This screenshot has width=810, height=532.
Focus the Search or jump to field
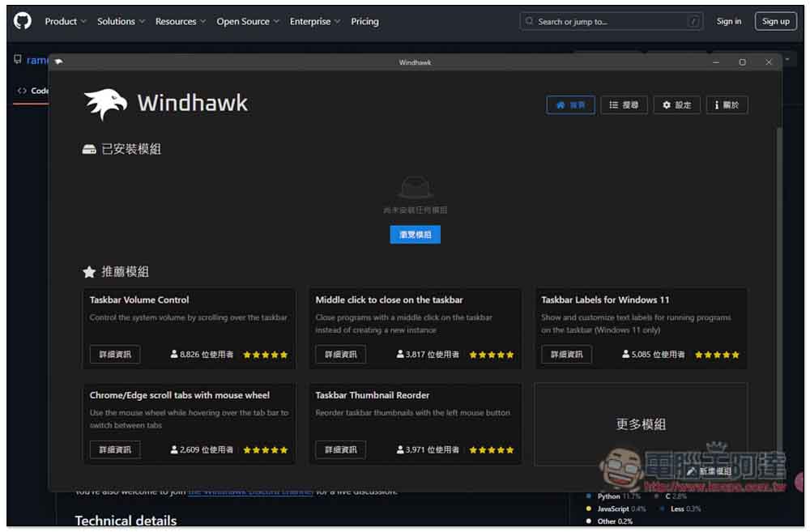click(x=611, y=21)
